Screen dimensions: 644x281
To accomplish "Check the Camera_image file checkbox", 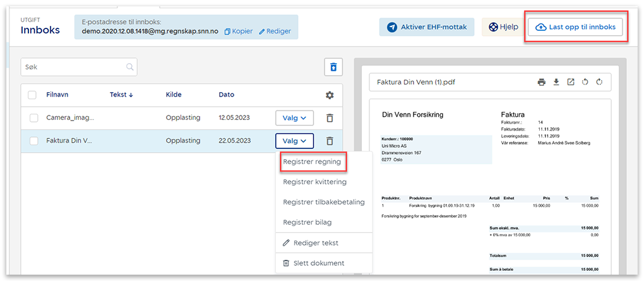I will [34, 118].
